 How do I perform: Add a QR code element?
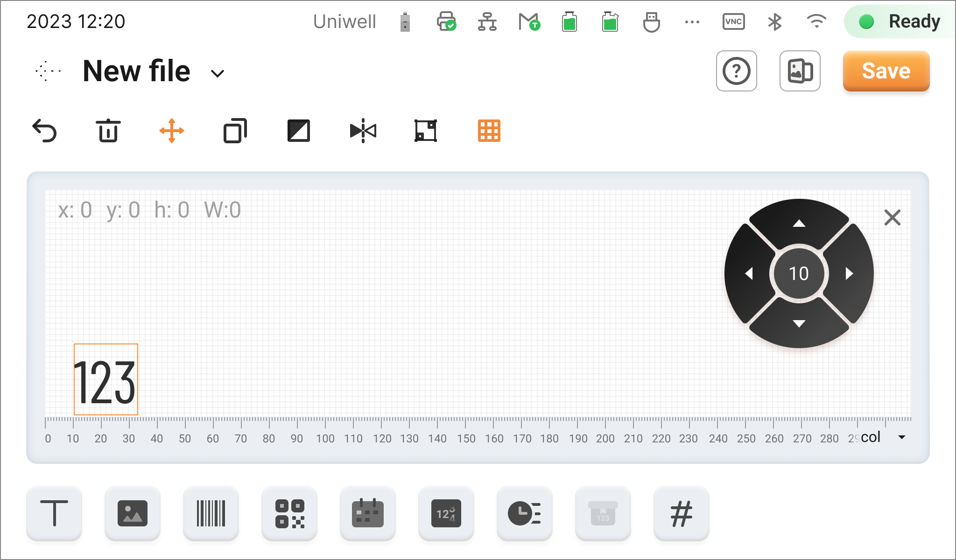pyautogui.click(x=289, y=513)
